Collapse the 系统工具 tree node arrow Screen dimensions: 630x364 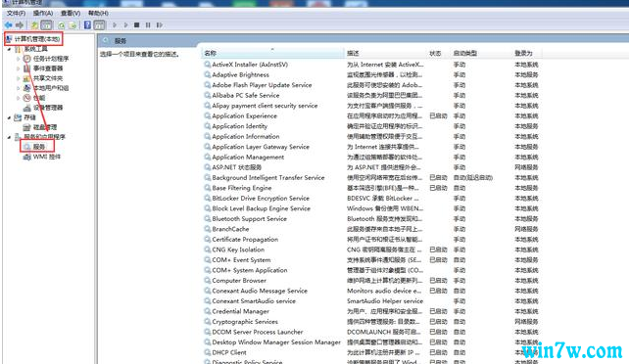9,49
